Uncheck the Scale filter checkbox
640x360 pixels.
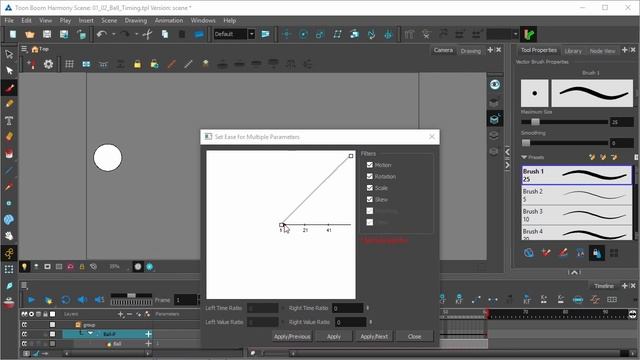click(370, 188)
